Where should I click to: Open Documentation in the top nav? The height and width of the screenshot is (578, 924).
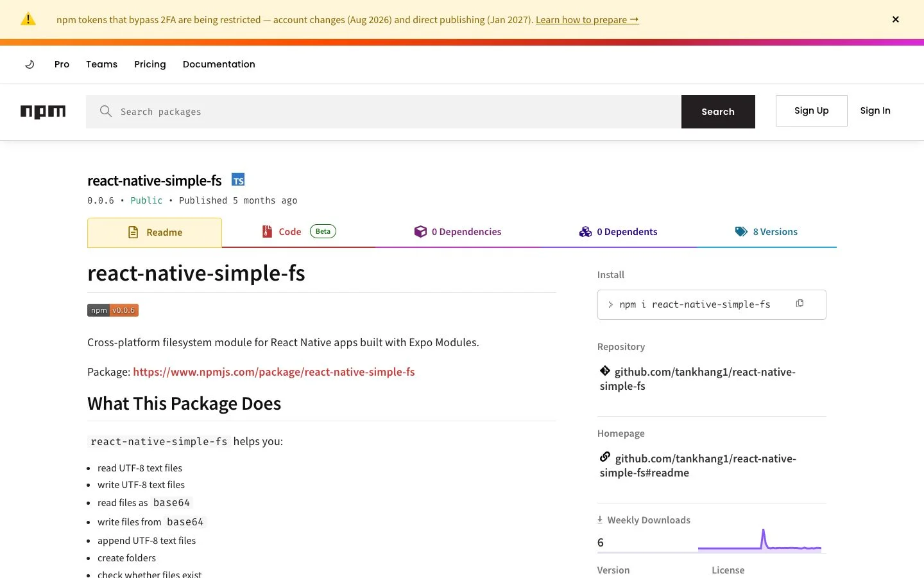pos(219,64)
